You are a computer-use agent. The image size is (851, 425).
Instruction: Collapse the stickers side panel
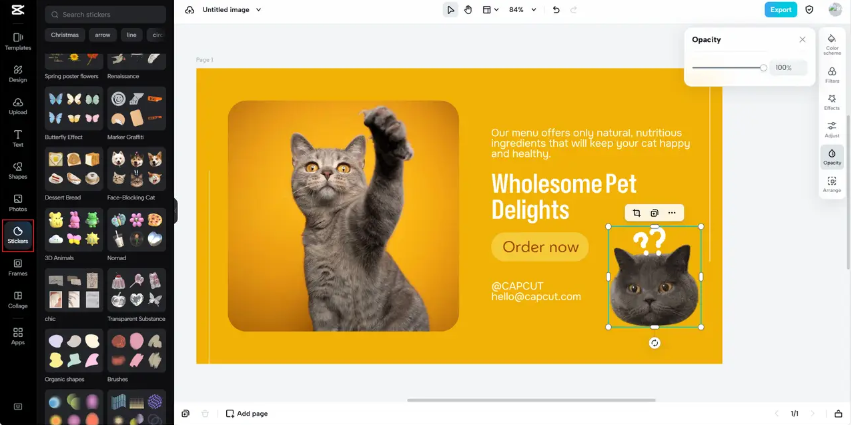coord(176,211)
